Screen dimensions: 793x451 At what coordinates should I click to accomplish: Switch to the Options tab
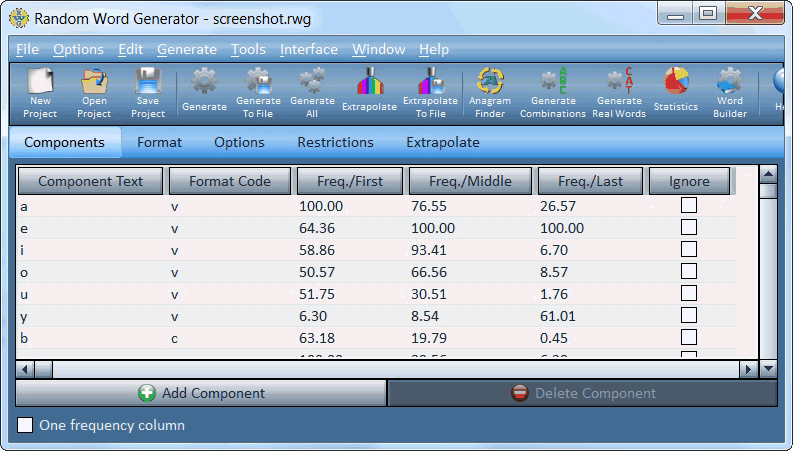point(239,143)
